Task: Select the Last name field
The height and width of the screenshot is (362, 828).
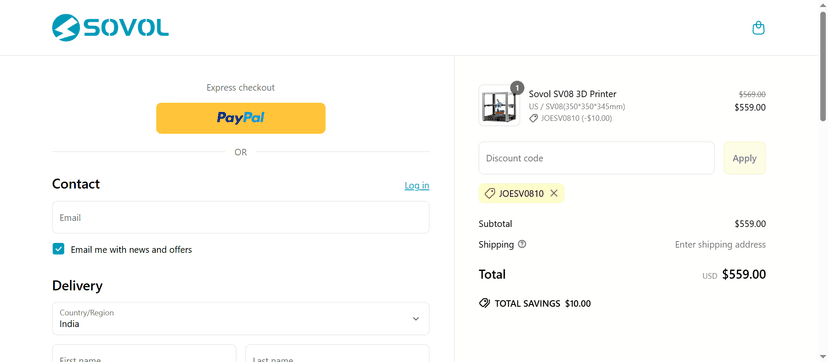Action: [337, 354]
